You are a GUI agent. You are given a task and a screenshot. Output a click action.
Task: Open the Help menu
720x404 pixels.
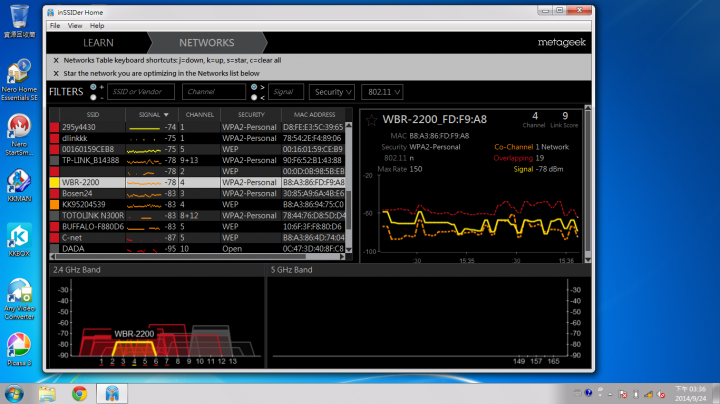(97, 26)
